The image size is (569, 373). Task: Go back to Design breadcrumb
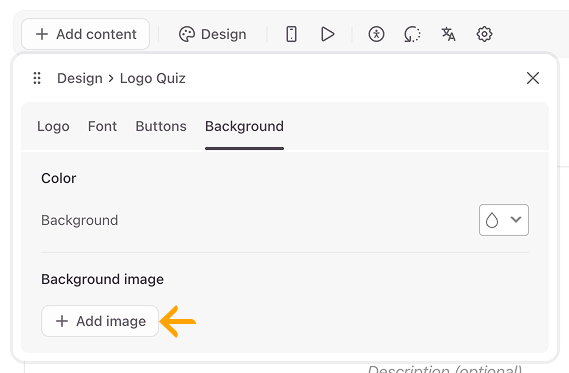tap(80, 78)
